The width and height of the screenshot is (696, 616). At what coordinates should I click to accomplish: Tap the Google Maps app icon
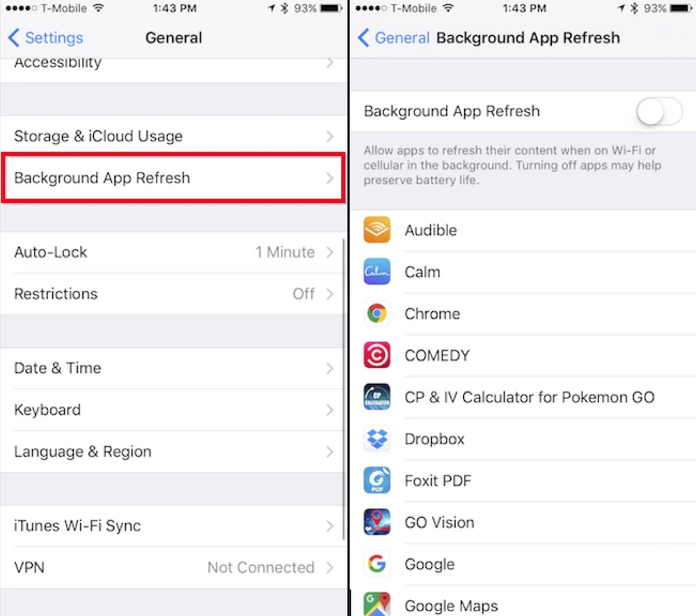click(377, 603)
